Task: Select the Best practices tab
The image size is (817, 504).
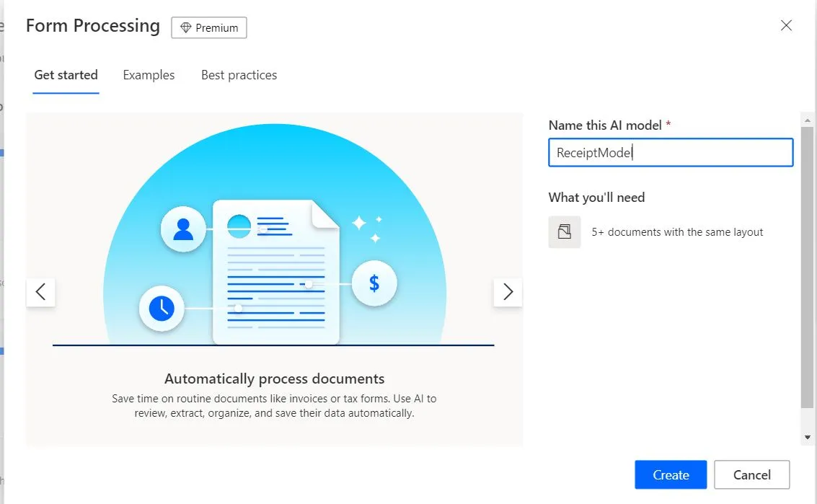Action: (x=239, y=75)
